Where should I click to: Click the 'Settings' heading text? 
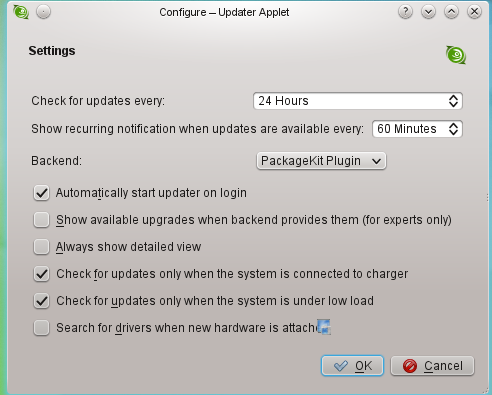tap(52, 51)
